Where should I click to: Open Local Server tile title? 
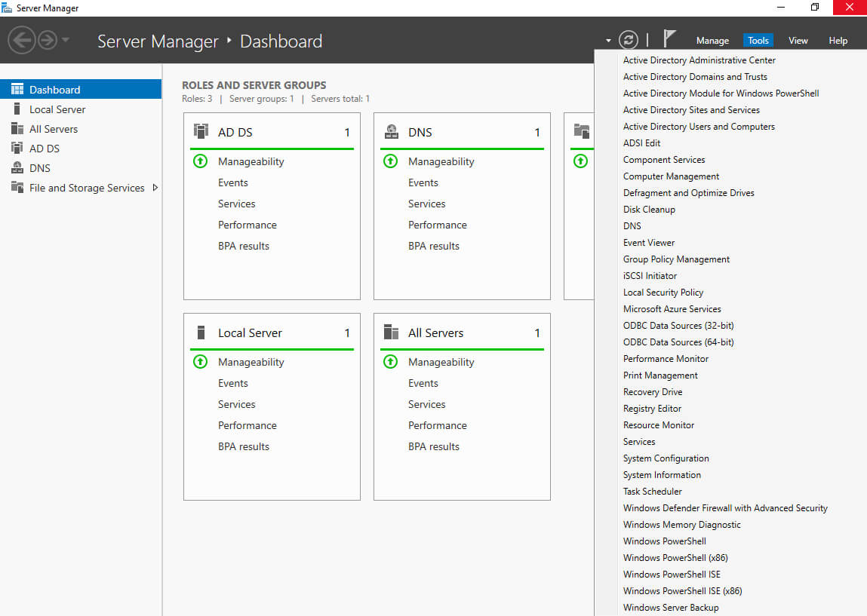[250, 333]
